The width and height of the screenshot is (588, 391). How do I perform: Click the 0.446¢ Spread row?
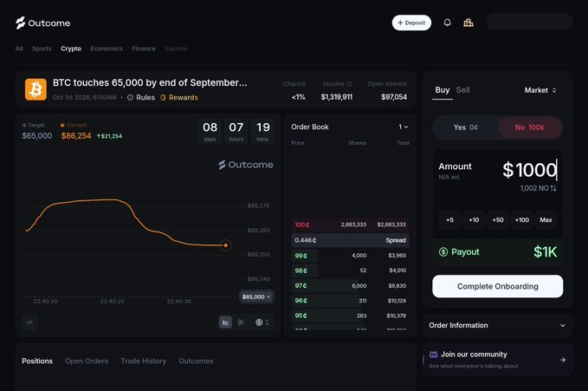coord(350,240)
